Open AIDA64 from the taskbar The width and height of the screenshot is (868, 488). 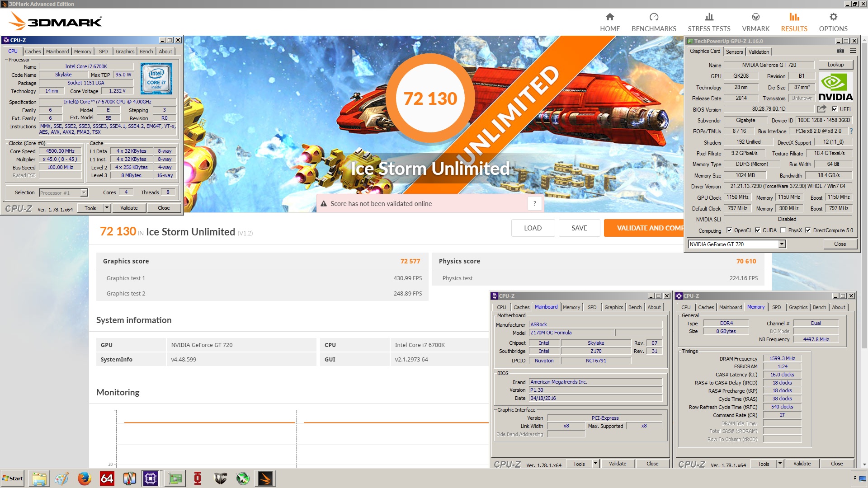107,479
